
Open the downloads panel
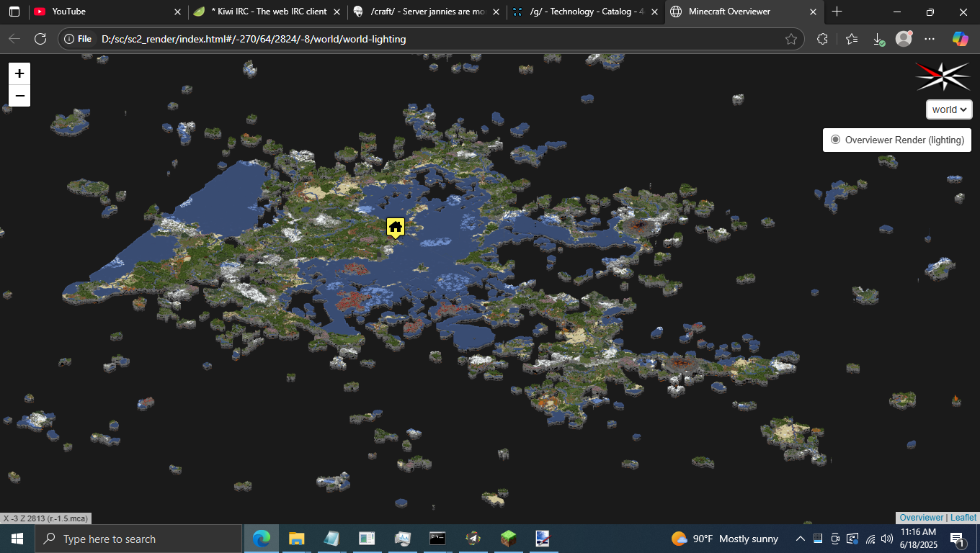tap(878, 39)
